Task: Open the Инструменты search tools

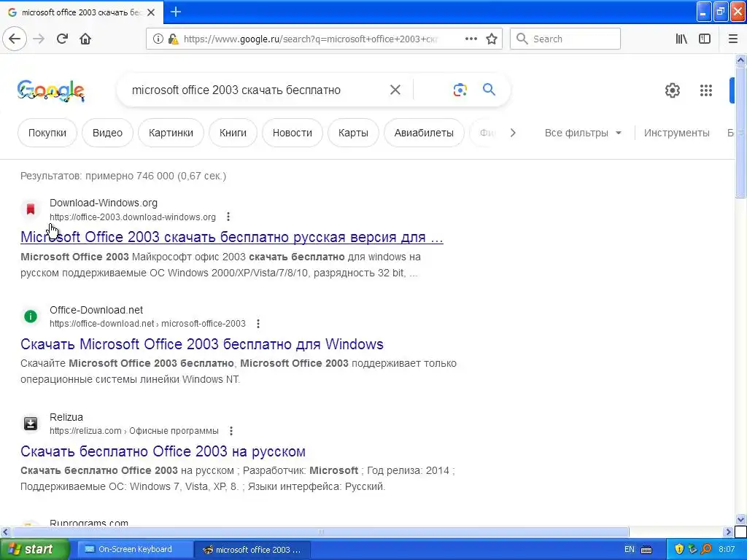Action: click(x=676, y=133)
